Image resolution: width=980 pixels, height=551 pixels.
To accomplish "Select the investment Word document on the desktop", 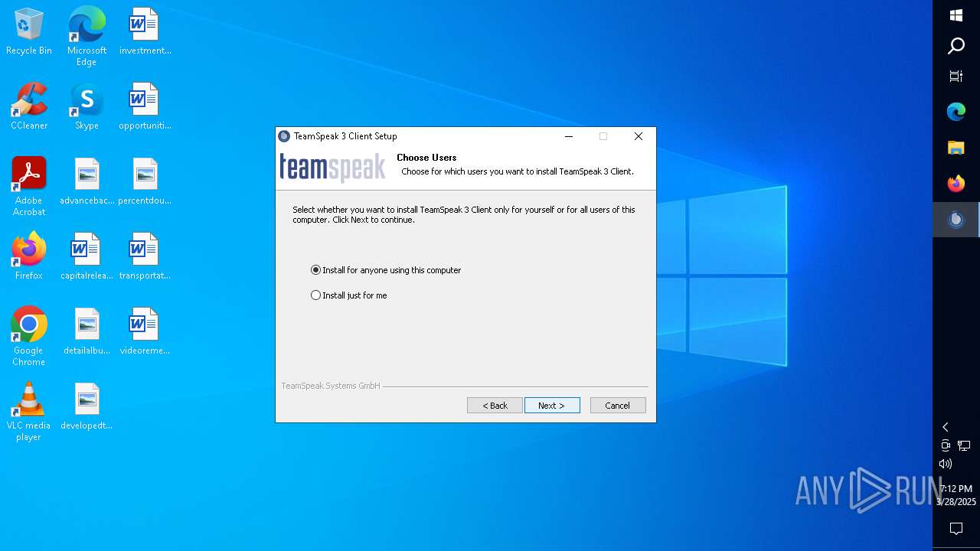I will pyautogui.click(x=145, y=32).
